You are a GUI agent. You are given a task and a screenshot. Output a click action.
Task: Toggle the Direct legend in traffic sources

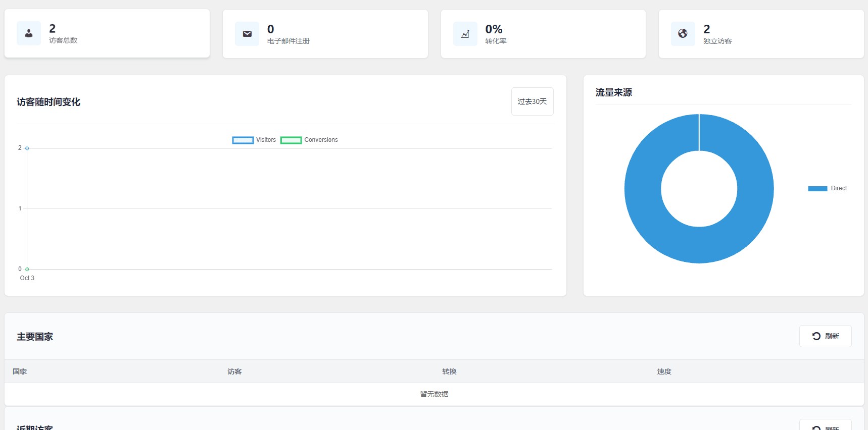(828, 188)
